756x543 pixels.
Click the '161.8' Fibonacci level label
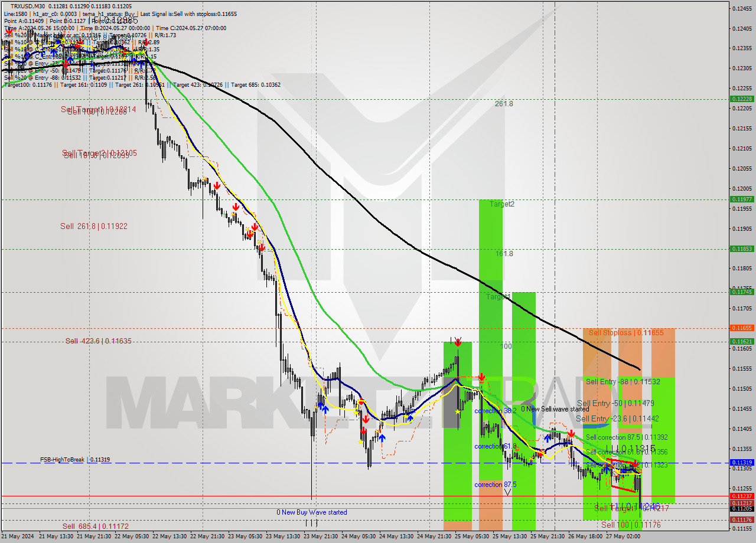[504, 253]
